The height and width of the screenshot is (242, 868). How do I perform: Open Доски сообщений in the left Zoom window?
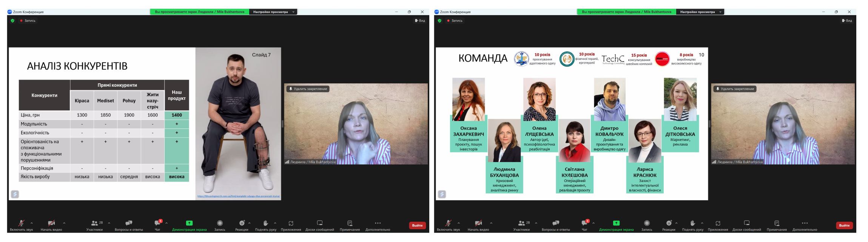pos(319,225)
